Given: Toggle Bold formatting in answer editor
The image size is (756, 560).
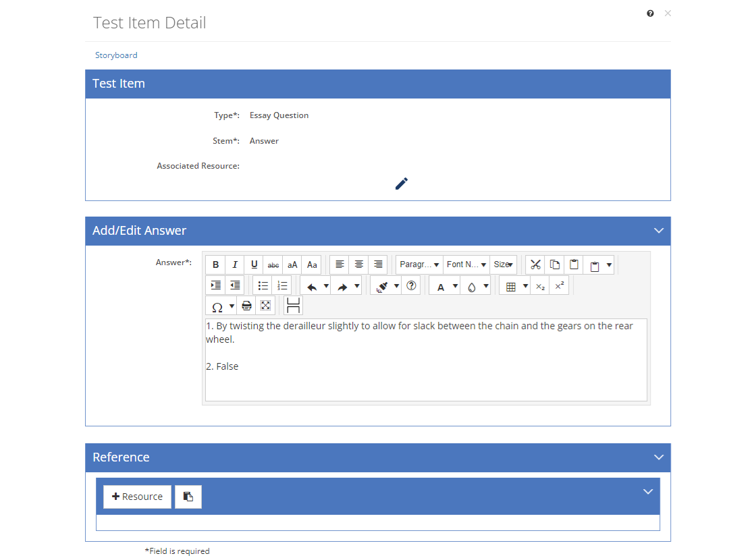Looking at the screenshot, I should pos(215,264).
